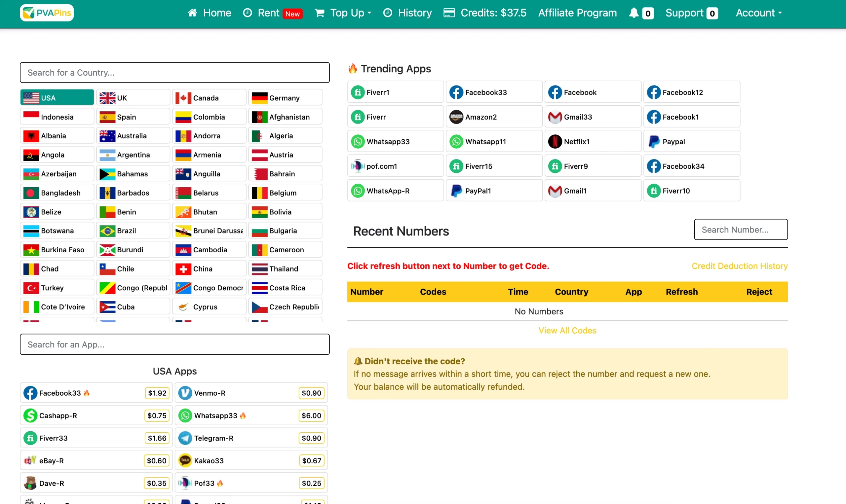The width and height of the screenshot is (846, 504).
Task: Choose Cashapp-R app at $0.75
Action: click(96, 415)
